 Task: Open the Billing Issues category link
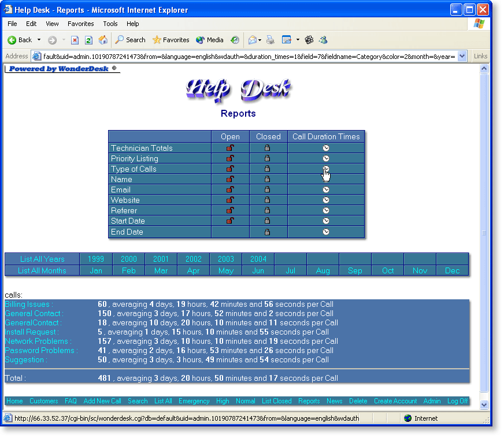29,305
